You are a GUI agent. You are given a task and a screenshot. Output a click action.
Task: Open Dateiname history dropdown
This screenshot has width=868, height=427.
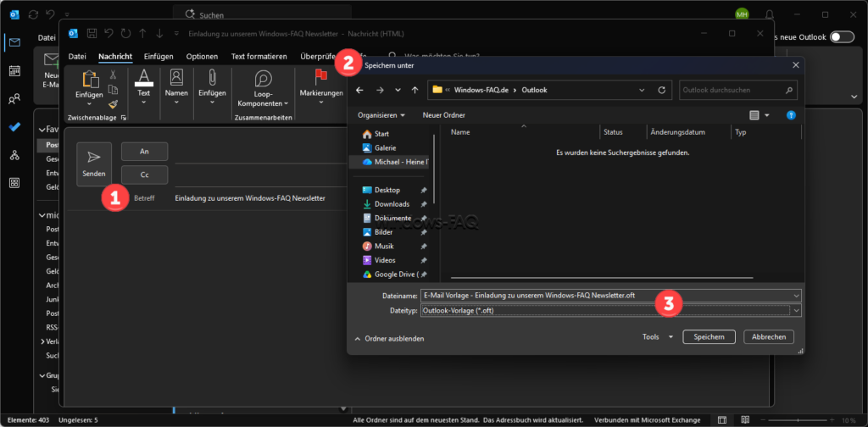[796, 296]
